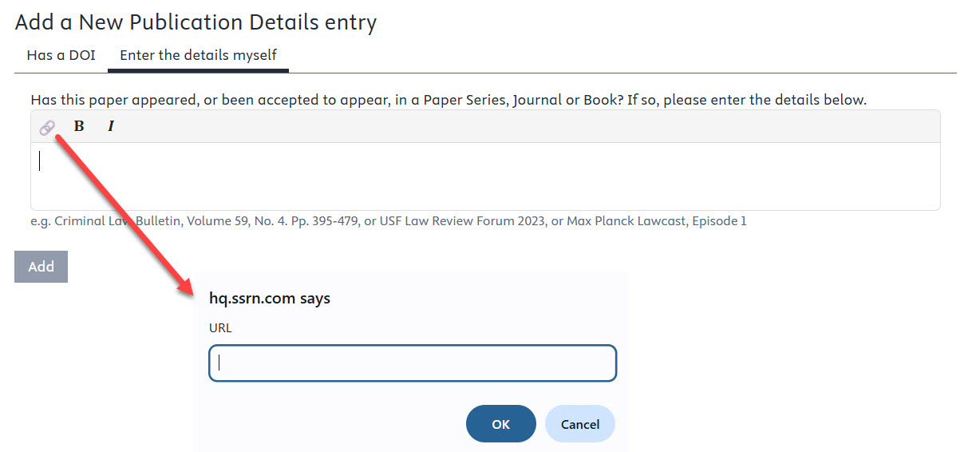The width and height of the screenshot is (980, 452).
Task: Click the Add a New Publication Details heading
Action: click(x=196, y=22)
